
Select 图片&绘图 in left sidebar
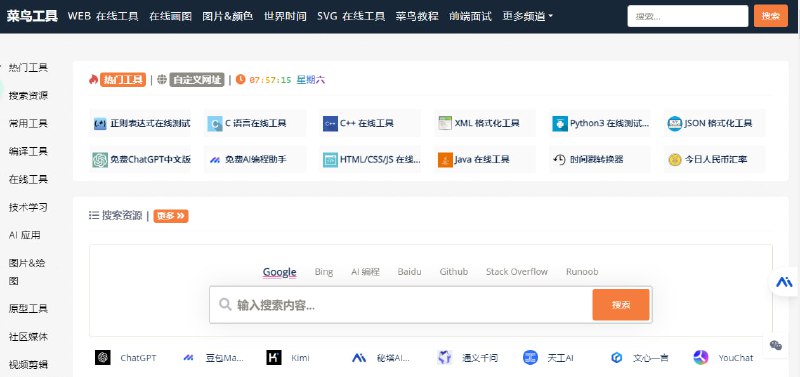click(x=27, y=272)
